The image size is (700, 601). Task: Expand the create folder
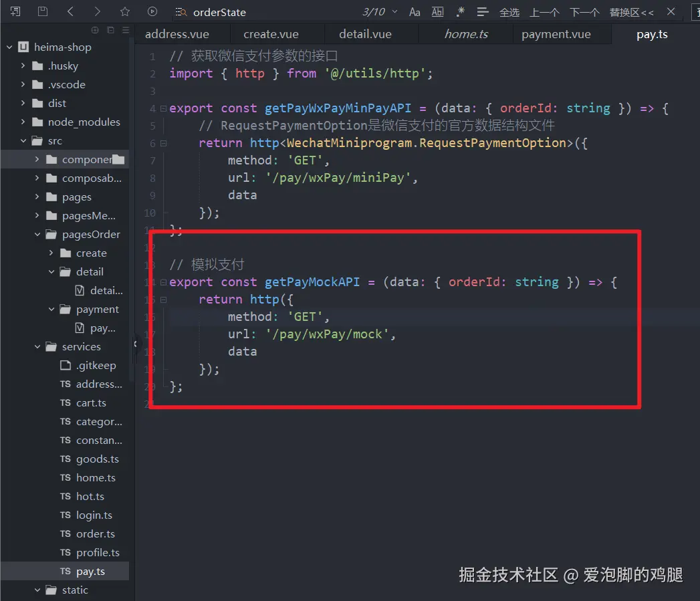click(51, 253)
